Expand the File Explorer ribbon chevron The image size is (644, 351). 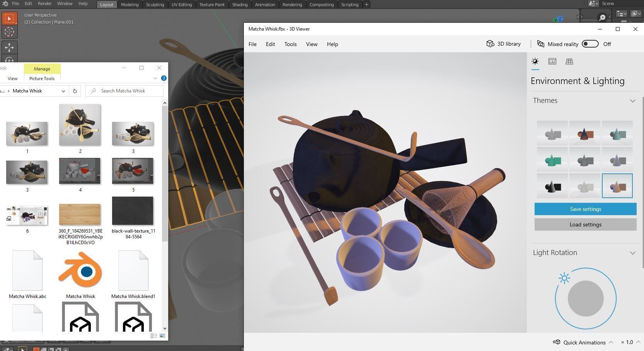[x=155, y=78]
